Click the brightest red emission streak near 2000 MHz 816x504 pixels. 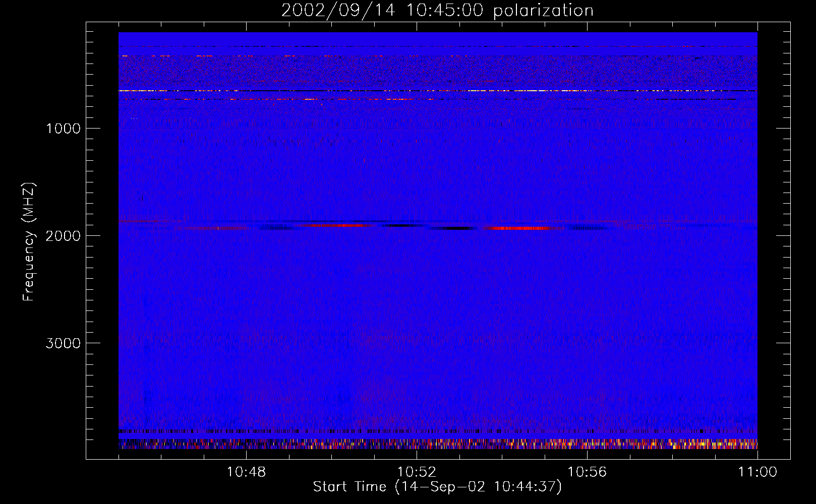(522, 228)
